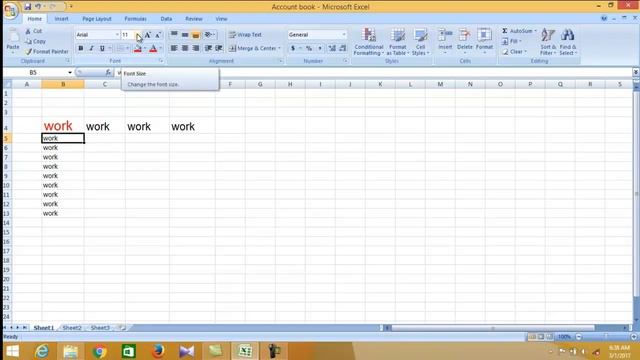Open text Orientation options

point(210,35)
